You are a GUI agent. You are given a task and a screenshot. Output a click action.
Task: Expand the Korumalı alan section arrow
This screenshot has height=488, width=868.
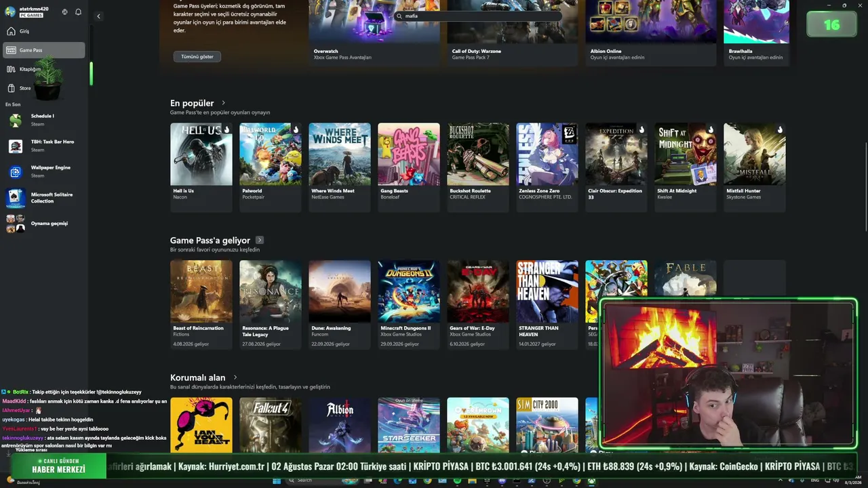pyautogui.click(x=235, y=378)
